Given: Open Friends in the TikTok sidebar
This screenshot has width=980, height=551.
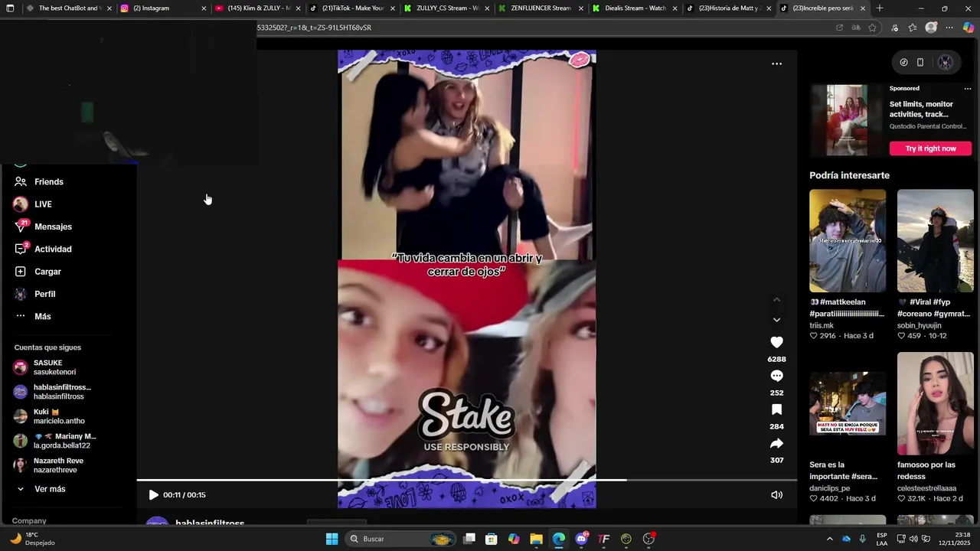Looking at the screenshot, I should (49, 182).
